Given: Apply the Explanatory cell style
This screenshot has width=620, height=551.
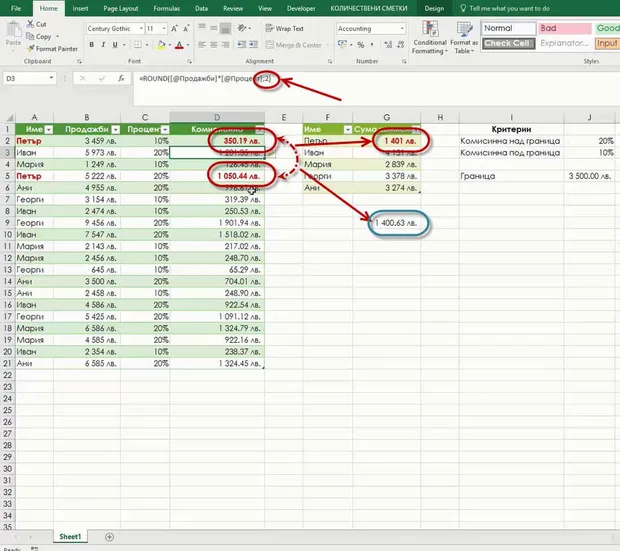Looking at the screenshot, I should click(565, 43).
